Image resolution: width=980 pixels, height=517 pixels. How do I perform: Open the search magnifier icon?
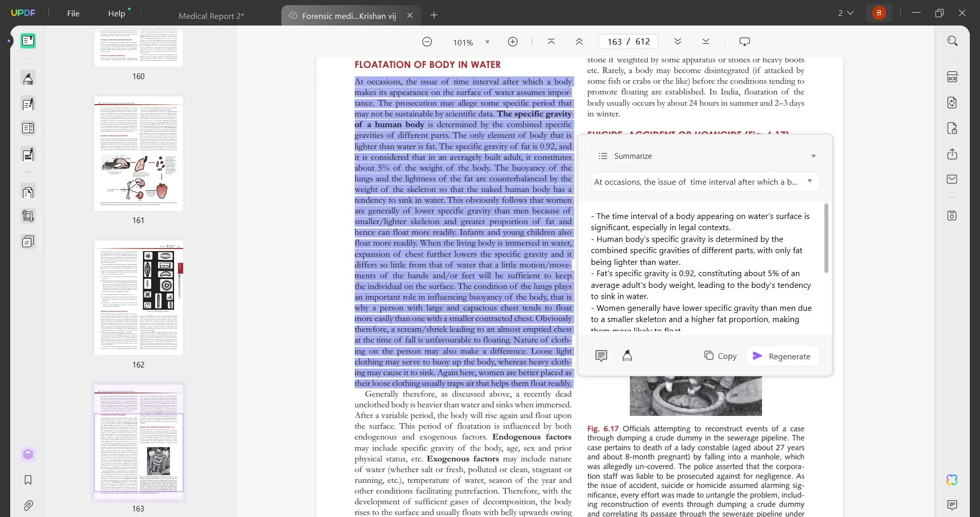pos(952,41)
